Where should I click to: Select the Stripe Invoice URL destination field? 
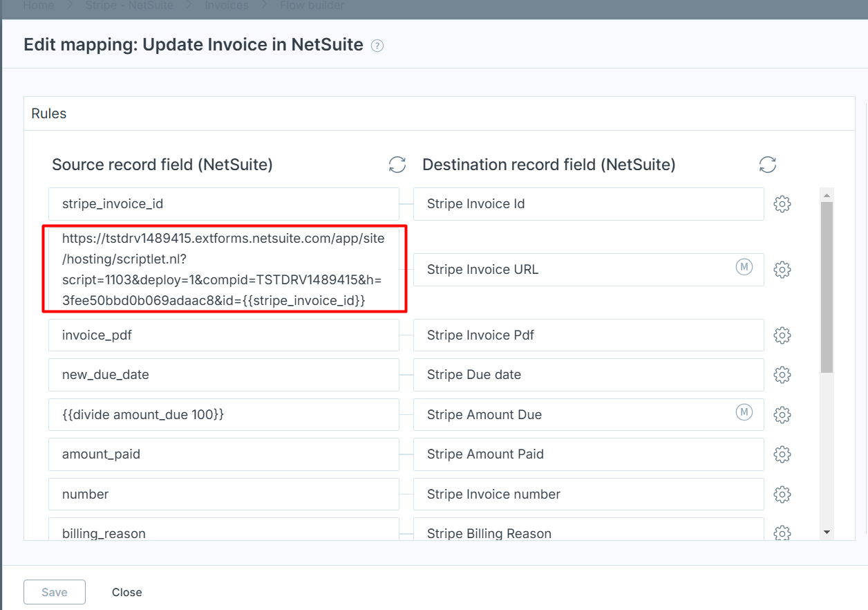[589, 270]
